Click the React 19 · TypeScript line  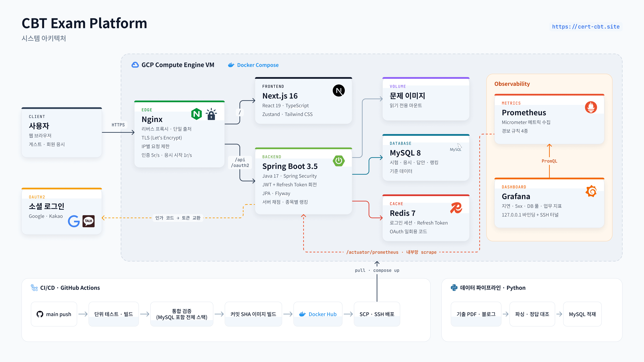[x=285, y=106]
